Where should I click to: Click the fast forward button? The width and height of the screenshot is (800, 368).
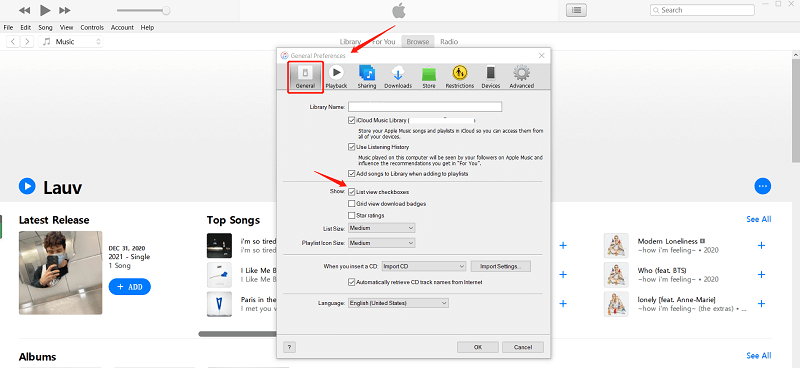65,10
